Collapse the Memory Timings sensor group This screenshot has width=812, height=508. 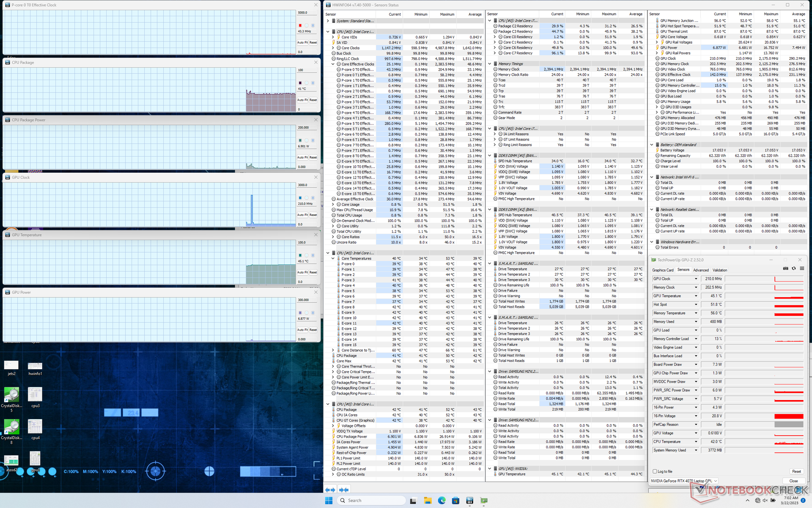coord(490,64)
